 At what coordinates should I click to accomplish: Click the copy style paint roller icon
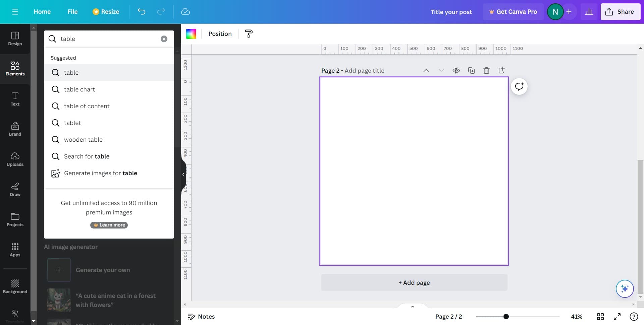pos(249,34)
